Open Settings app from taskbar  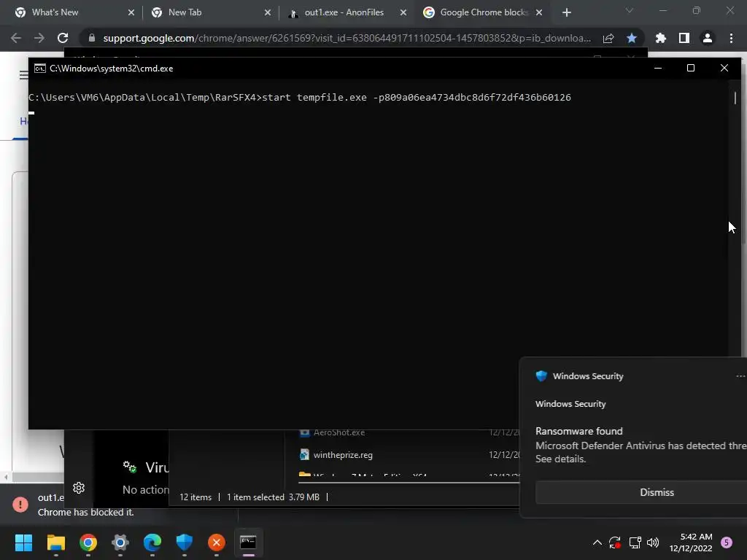click(x=120, y=542)
